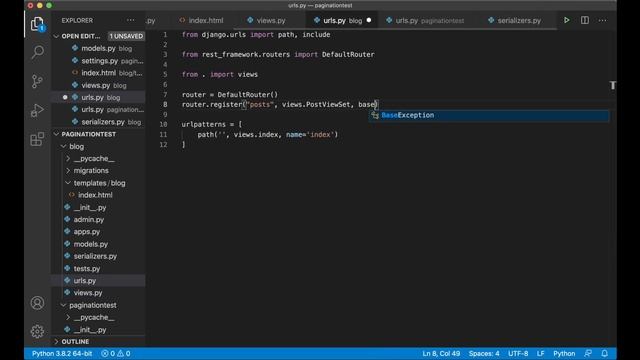Open notifications bell in status bar
Viewport: 640px width, 360px height.
pos(604,353)
